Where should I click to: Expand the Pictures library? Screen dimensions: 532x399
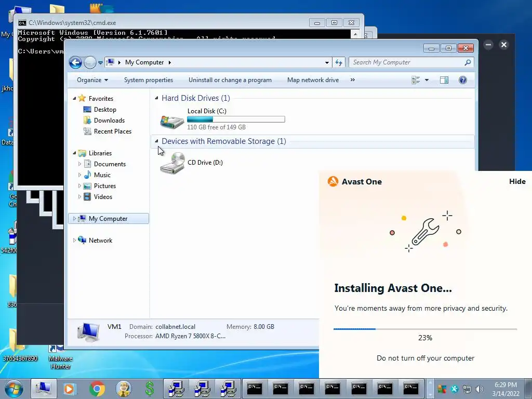(79, 186)
